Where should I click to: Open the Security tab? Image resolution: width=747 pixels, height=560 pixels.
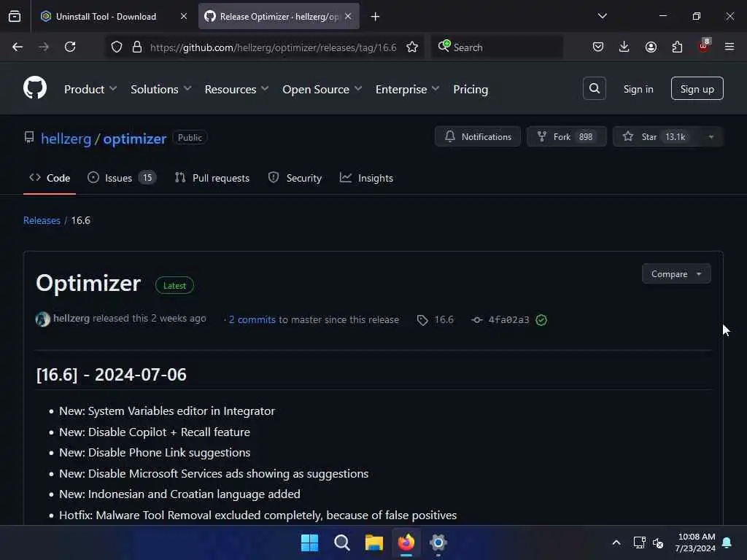[x=295, y=178]
